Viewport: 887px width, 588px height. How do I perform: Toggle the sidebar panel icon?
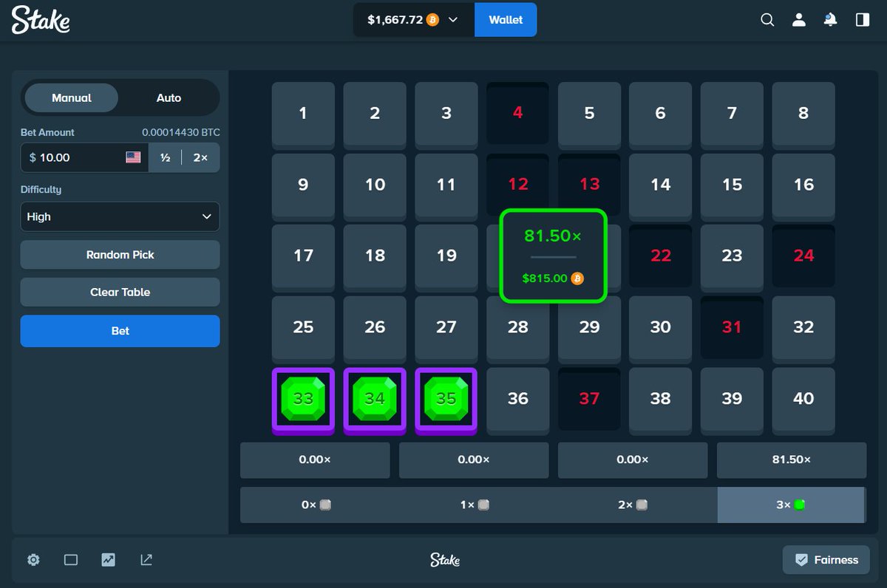click(x=863, y=20)
